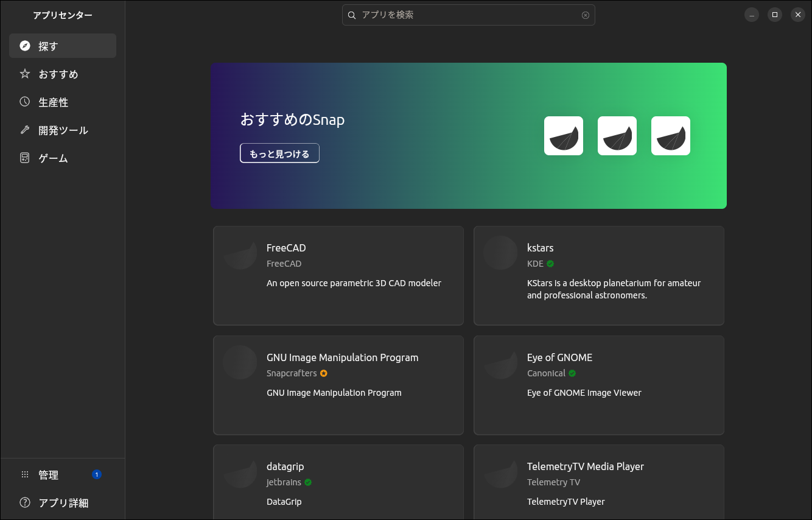This screenshot has width=812, height=520.
Task: Click the "DataGrip" description under Jetbrains
Action: tap(284, 502)
